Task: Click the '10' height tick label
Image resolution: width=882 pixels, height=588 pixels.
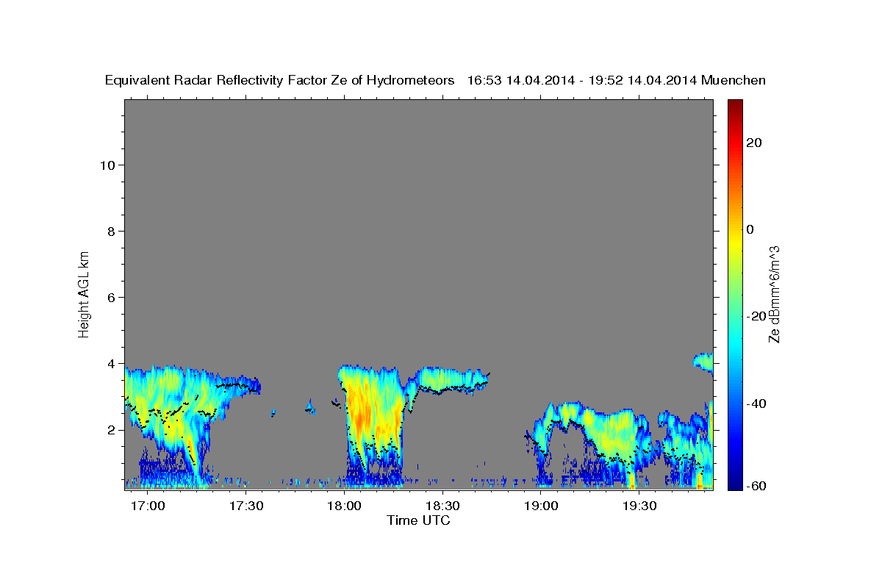Action: click(x=107, y=165)
